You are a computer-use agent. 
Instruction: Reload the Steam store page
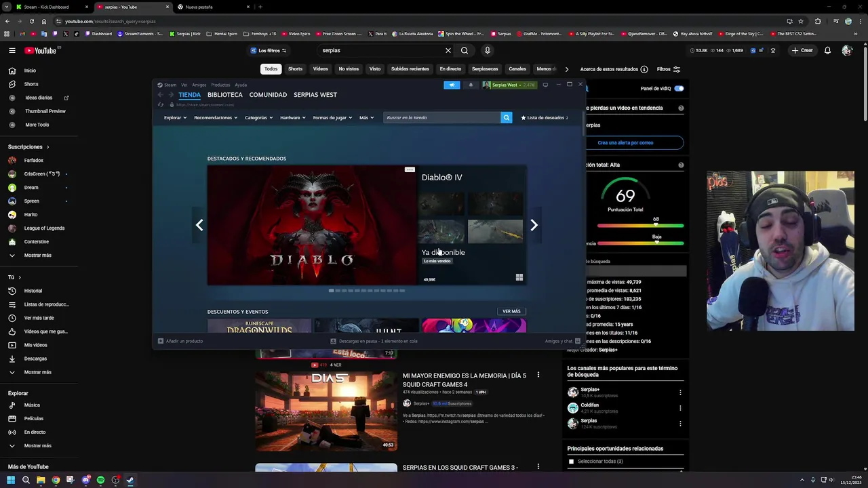pos(161,104)
